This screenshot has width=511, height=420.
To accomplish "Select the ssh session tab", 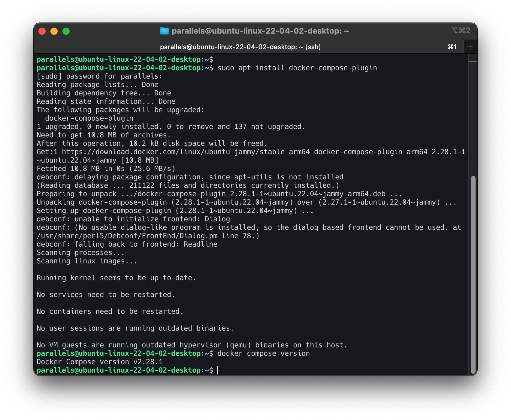I will tap(240, 47).
